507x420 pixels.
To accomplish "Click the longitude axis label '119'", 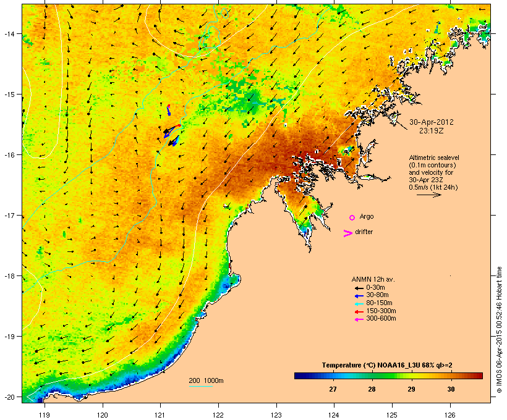I will (45, 415).
